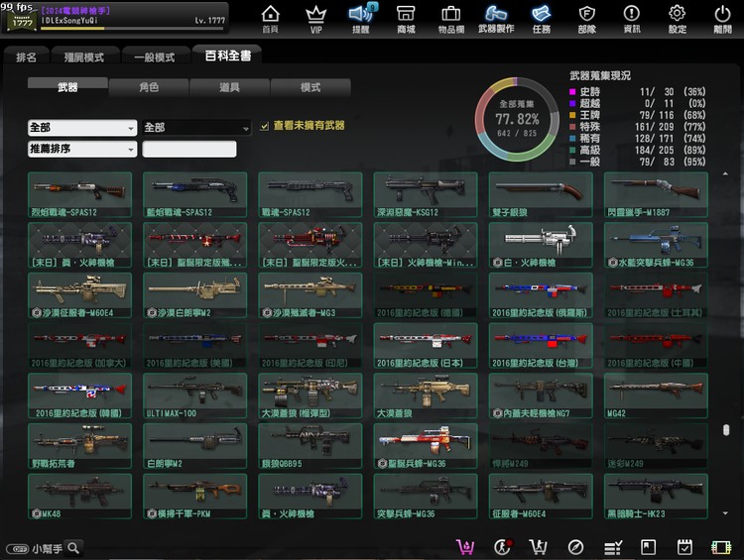
Task: Click the scroll up arrow of weapon list
Action: [725, 174]
